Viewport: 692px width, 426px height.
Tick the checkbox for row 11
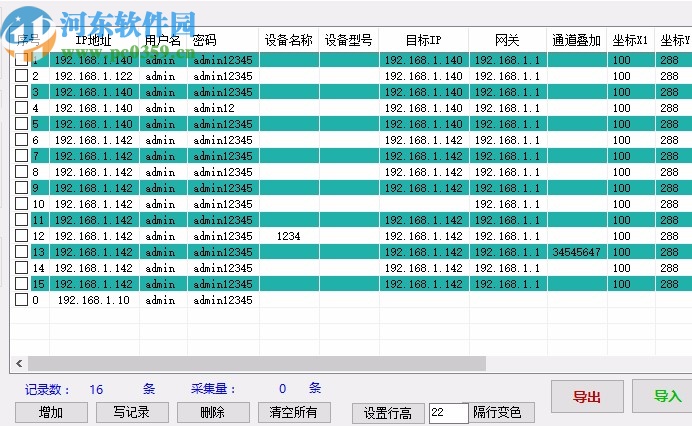point(21,219)
